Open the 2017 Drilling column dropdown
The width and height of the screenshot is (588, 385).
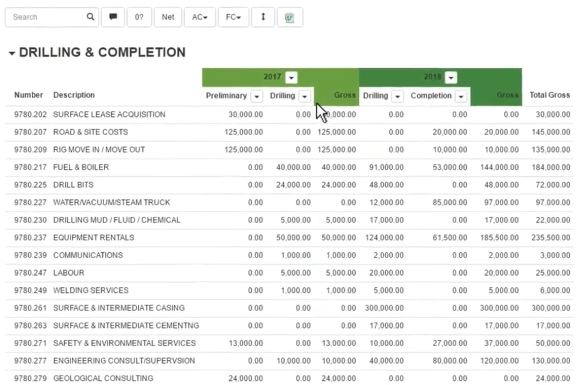305,96
